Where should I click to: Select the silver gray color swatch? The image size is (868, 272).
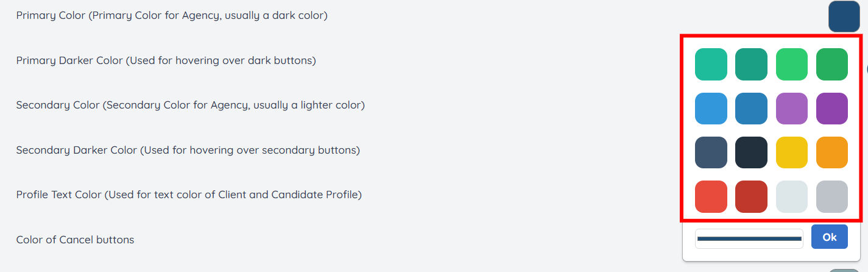831,196
